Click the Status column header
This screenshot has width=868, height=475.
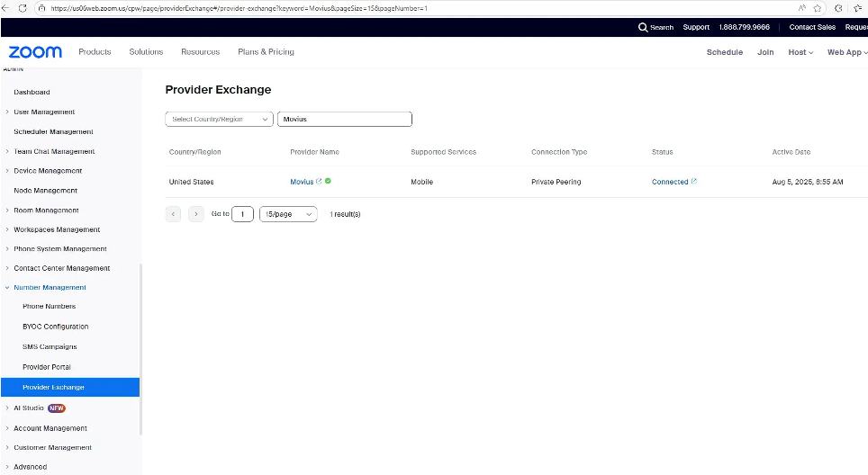tap(662, 152)
